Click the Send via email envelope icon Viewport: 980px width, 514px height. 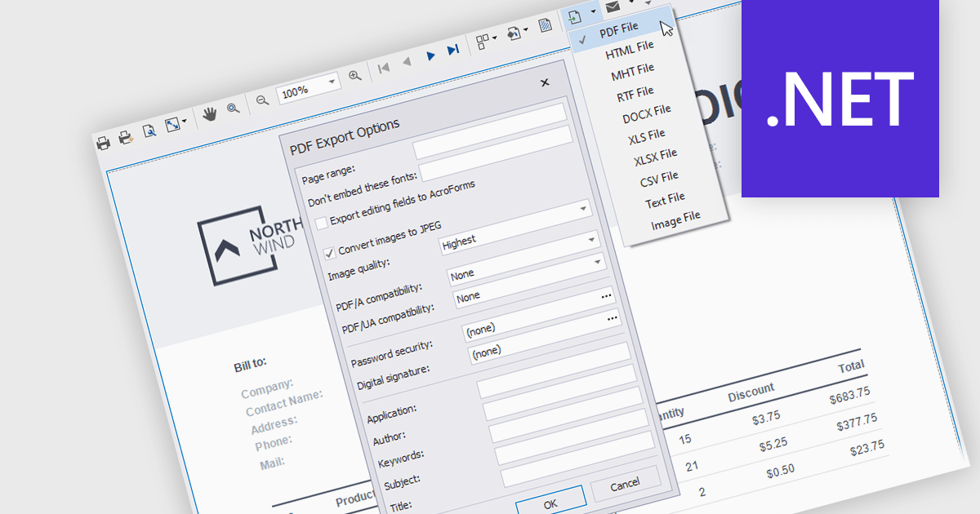click(612, 7)
